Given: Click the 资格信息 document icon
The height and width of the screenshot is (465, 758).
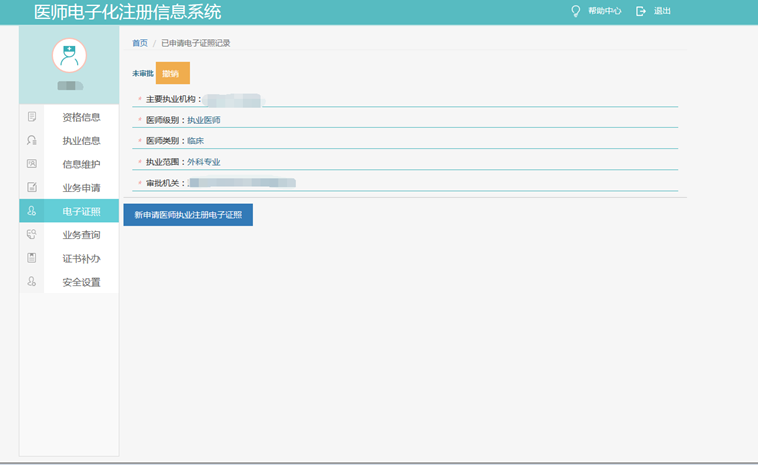Looking at the screenshot, I should pyautogui.click(x=32, y=117).
